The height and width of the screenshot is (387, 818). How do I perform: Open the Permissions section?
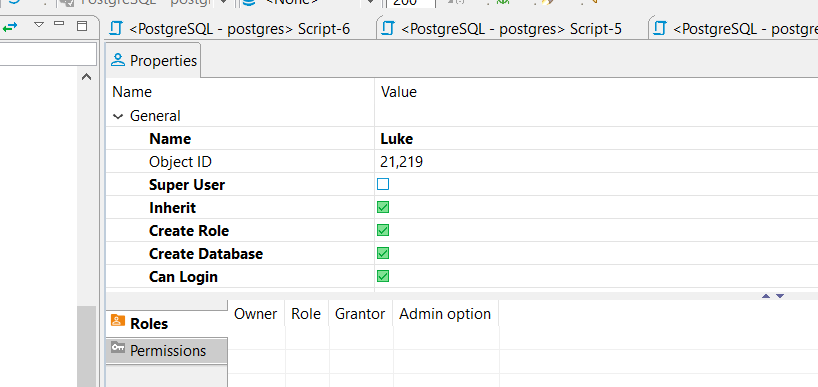166,350
